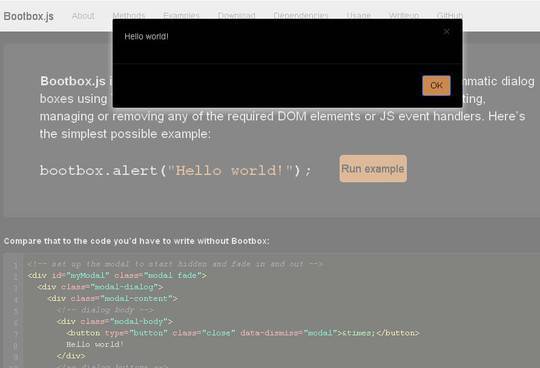Click the code line with button class="close"
This screenshot has height=368, width=540.
click(x=243, y=333)
